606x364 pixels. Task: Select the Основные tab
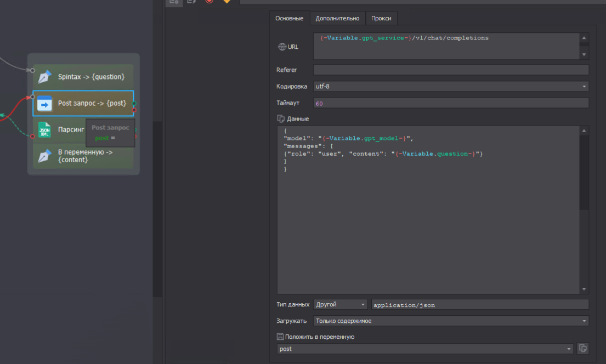(x=289, y=18)
